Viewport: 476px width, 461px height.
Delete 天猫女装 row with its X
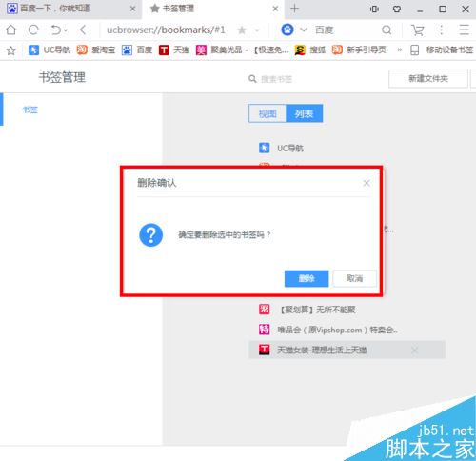coord(414,351)
